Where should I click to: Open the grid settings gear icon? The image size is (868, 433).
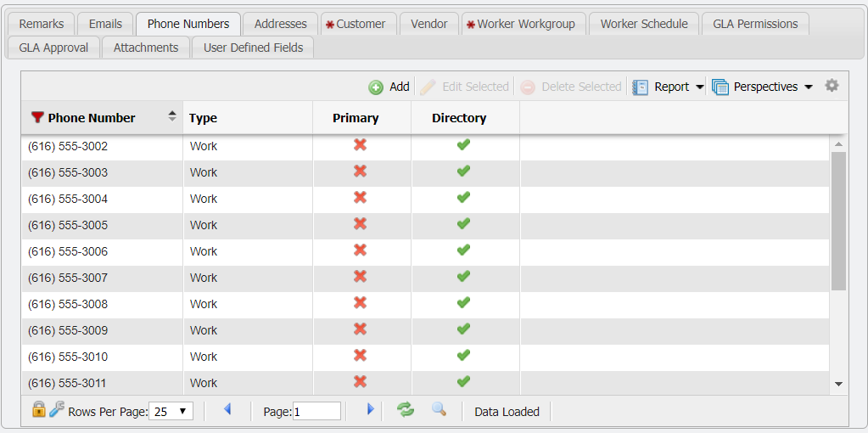pyautogui.click(x=832, y=86)
